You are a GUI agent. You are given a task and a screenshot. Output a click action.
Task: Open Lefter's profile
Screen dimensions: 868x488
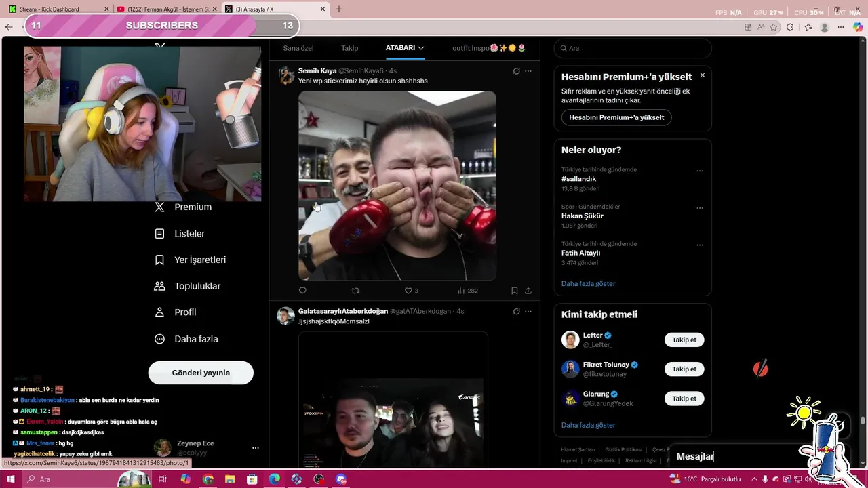(x=593, y=335)
